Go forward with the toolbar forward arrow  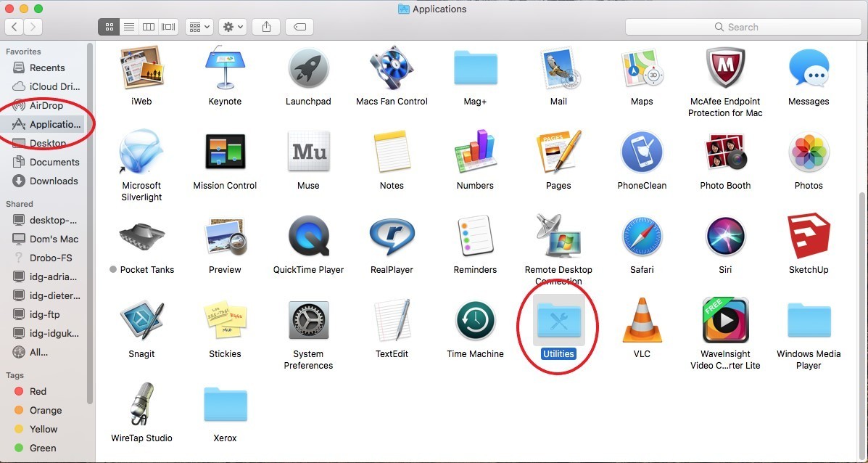coord(33,27)
